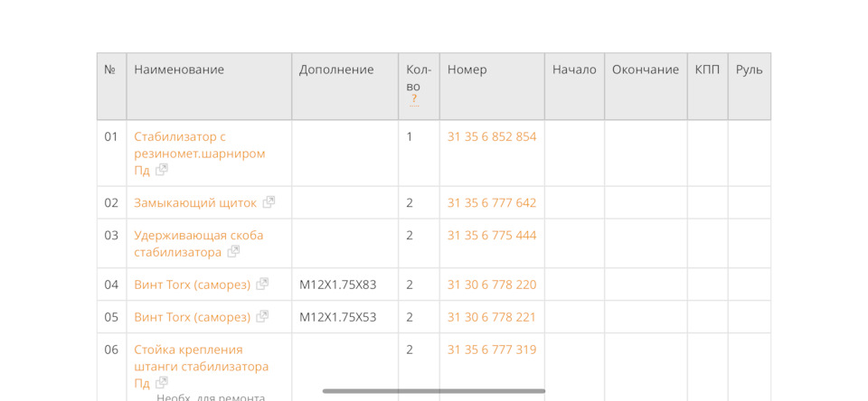Screen dimensions: 868x401
Task: Open external link icon beside Стабилизатор row
Action: 162,170
